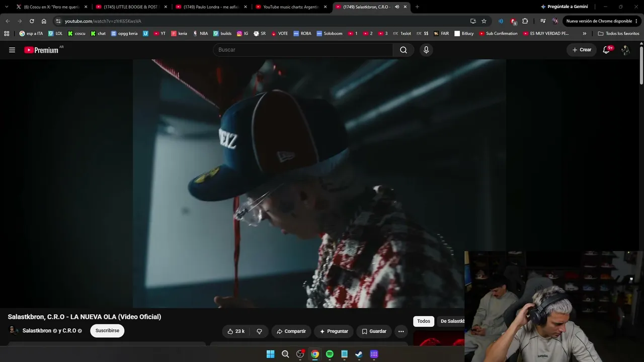
Task: Close the Paulo Londra tab
Action: pyautogui.click(x=245, y=7)
